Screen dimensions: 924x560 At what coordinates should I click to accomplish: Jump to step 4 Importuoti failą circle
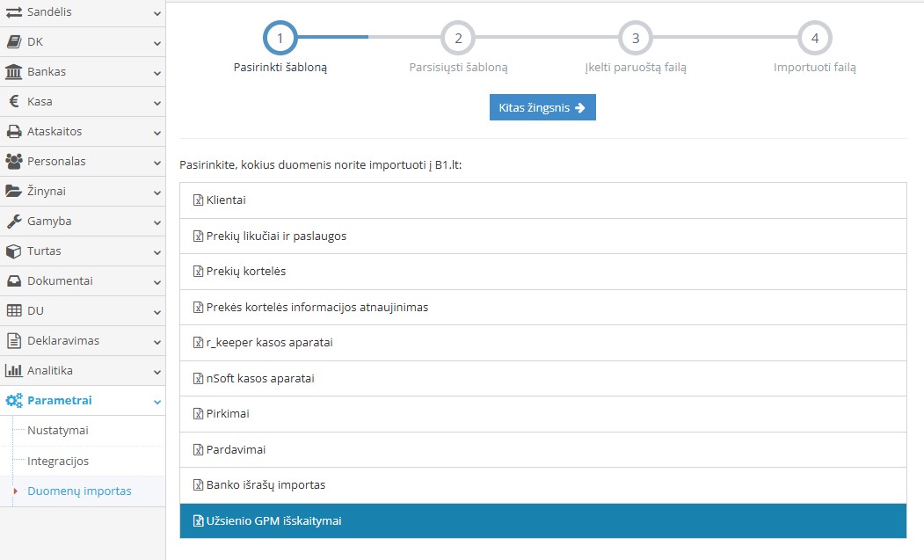pyautogui.click(x=814, y=39)
